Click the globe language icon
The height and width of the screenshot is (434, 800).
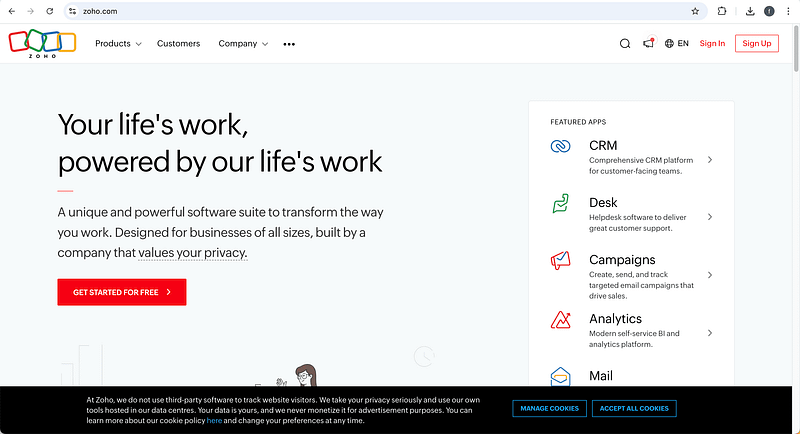pos(669,44)
